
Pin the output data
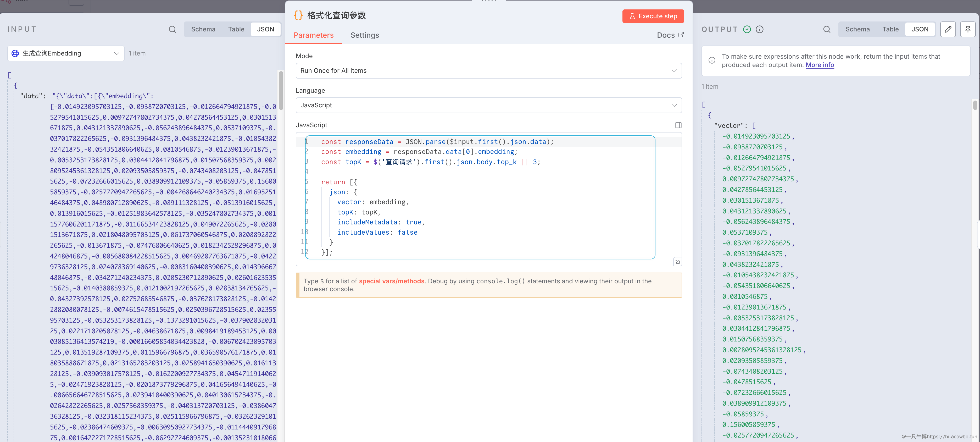click(x=967, y=29)
